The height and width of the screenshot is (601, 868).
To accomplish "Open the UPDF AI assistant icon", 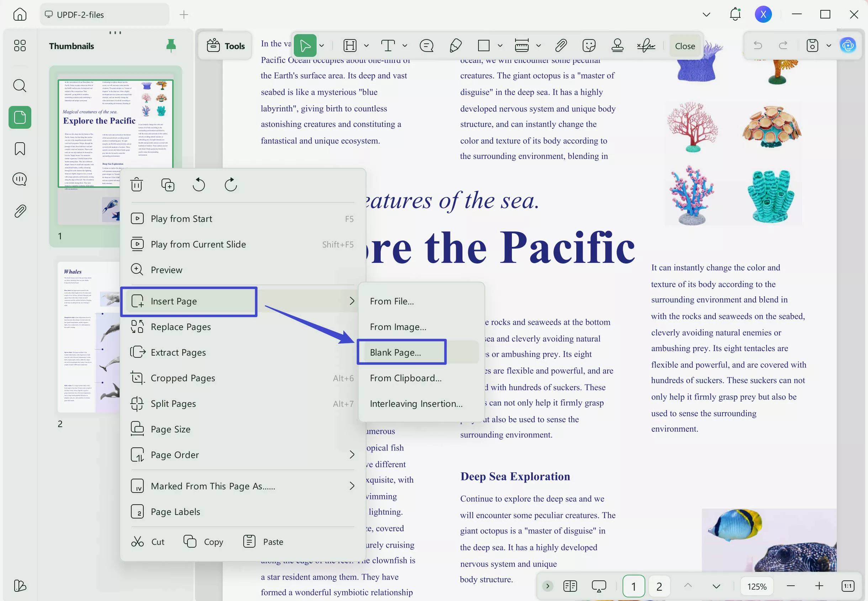I will (x=848, y=46).
